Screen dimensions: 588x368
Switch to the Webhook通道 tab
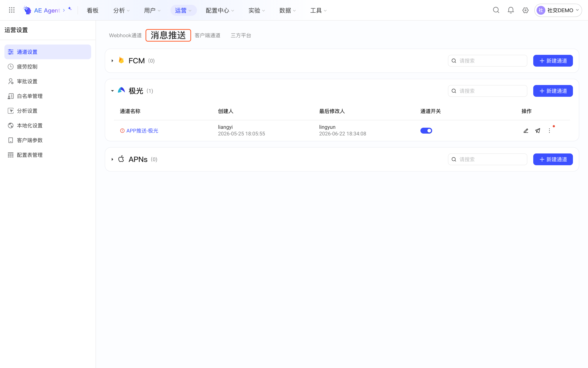click(x=125, y=36)
